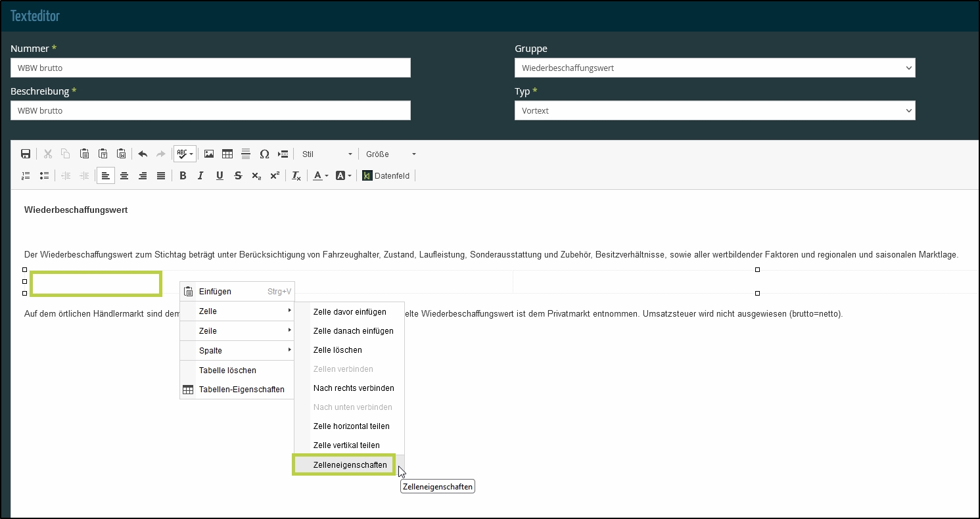
Task: Insert an image via toolbar icon
Action: click(209, 154)
